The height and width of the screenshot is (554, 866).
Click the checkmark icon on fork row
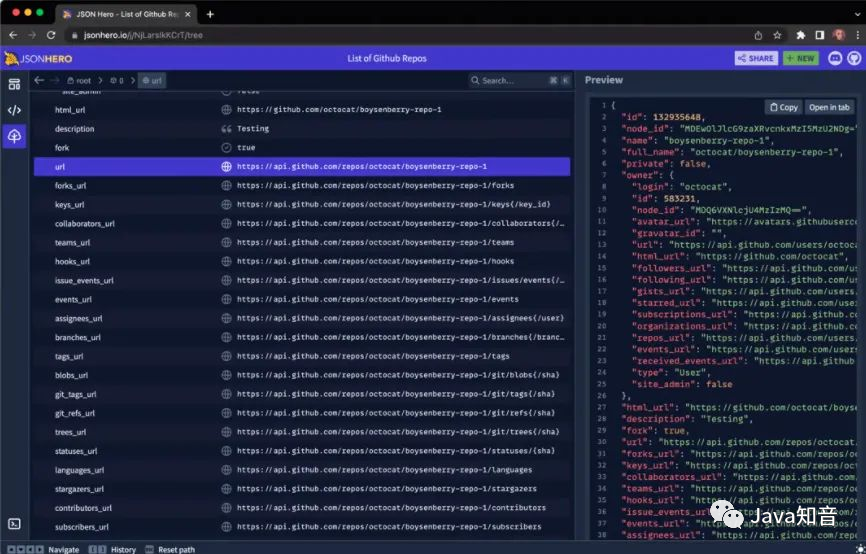226,147
